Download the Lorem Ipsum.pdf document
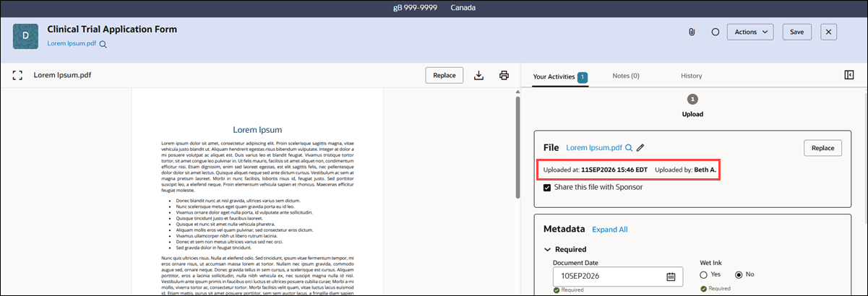The image size is (868, 296). [x=478, y=75]
